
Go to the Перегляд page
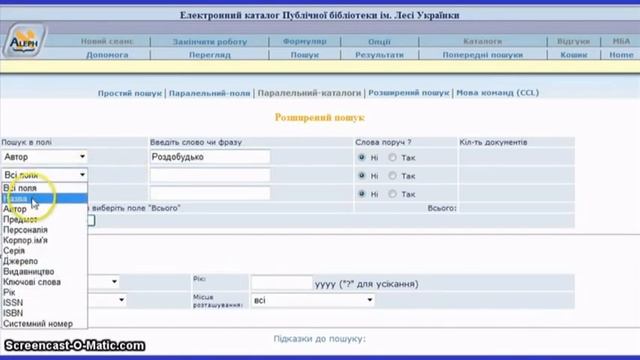210,55
